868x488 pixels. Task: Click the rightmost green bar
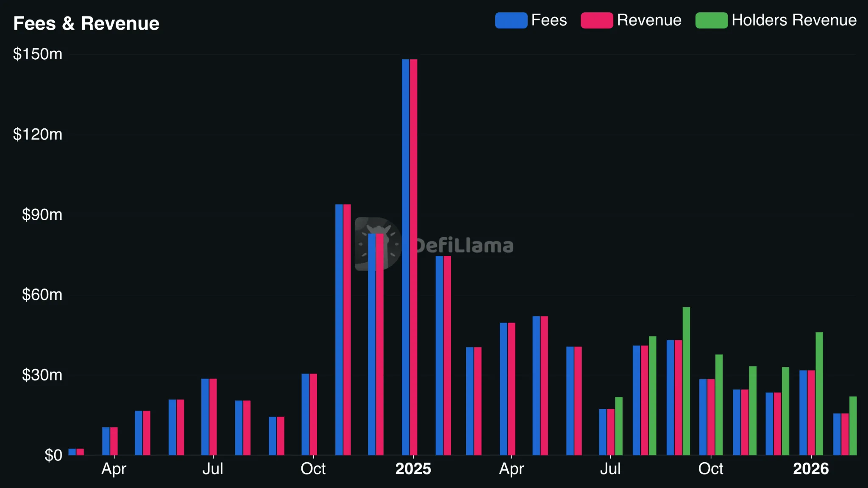pos(853,426)
